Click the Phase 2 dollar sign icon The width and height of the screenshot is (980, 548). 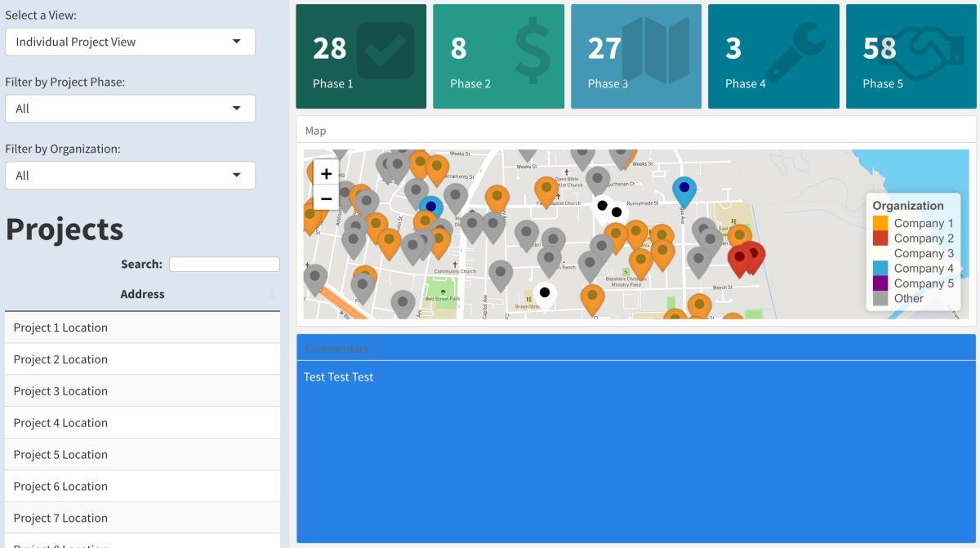(532, 51)
